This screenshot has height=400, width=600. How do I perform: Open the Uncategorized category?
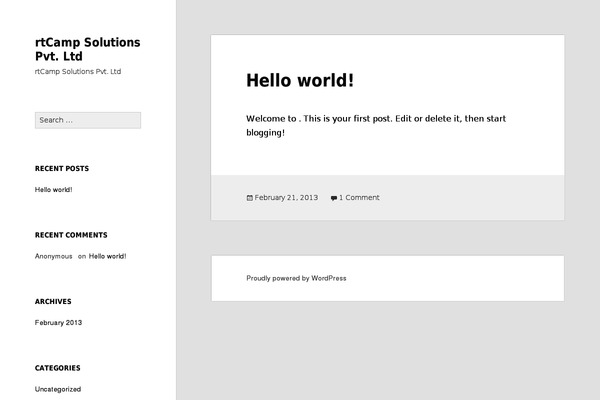(x=58, y=389)
